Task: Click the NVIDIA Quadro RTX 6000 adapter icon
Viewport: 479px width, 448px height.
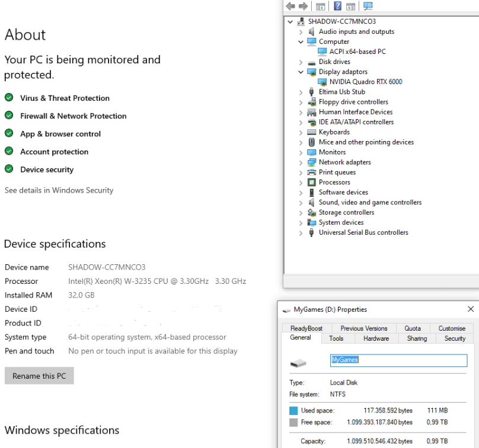Action: coord(322,82)
